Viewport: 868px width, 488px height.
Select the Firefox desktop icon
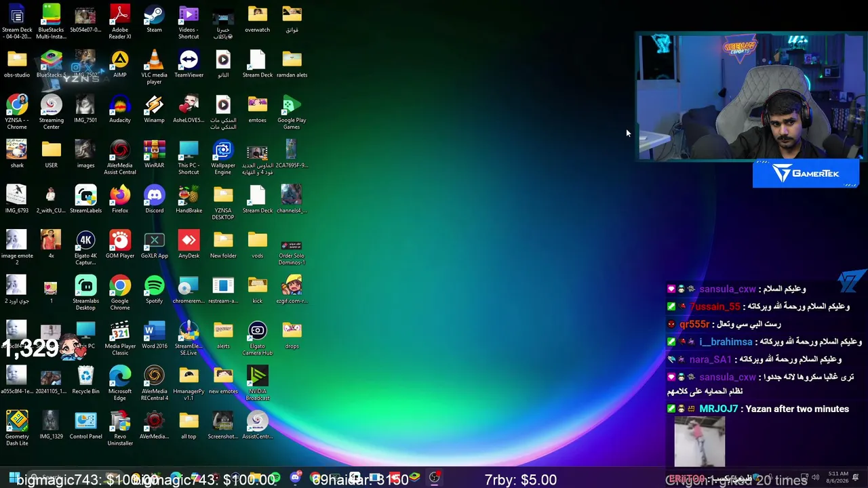point(120,199)
